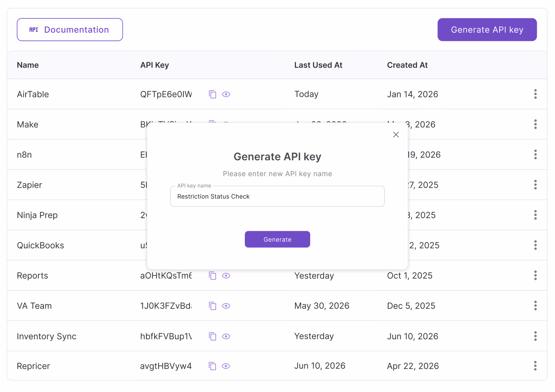Reveal the AirTable API key
This screenshot has height=392, width=555.
(226, 94)
